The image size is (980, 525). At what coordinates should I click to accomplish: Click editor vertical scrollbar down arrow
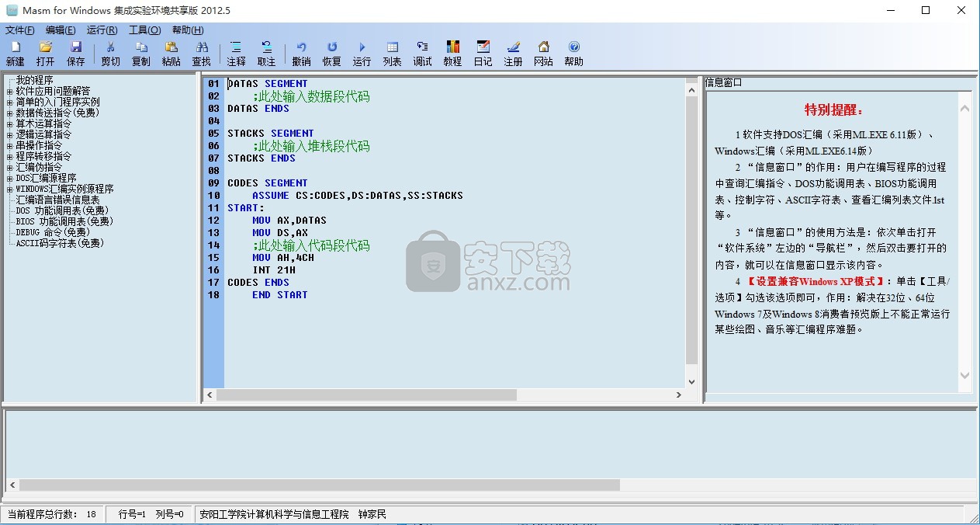pos(692,381)
